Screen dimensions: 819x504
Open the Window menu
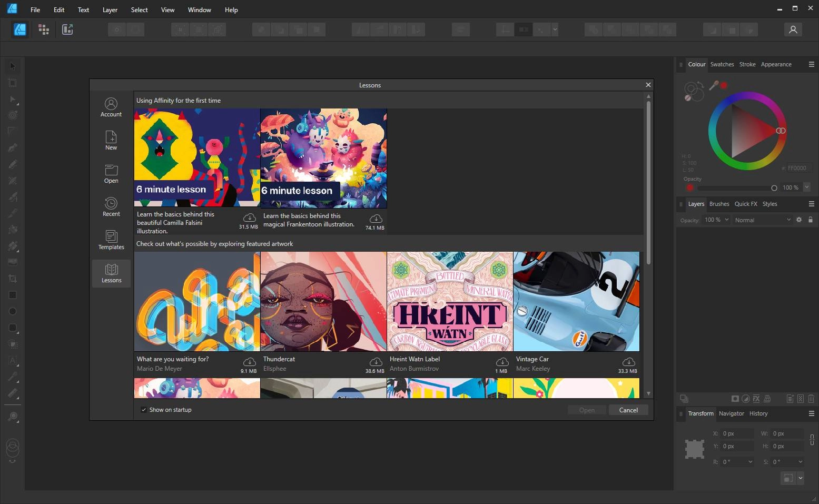[x=200, y=9]
